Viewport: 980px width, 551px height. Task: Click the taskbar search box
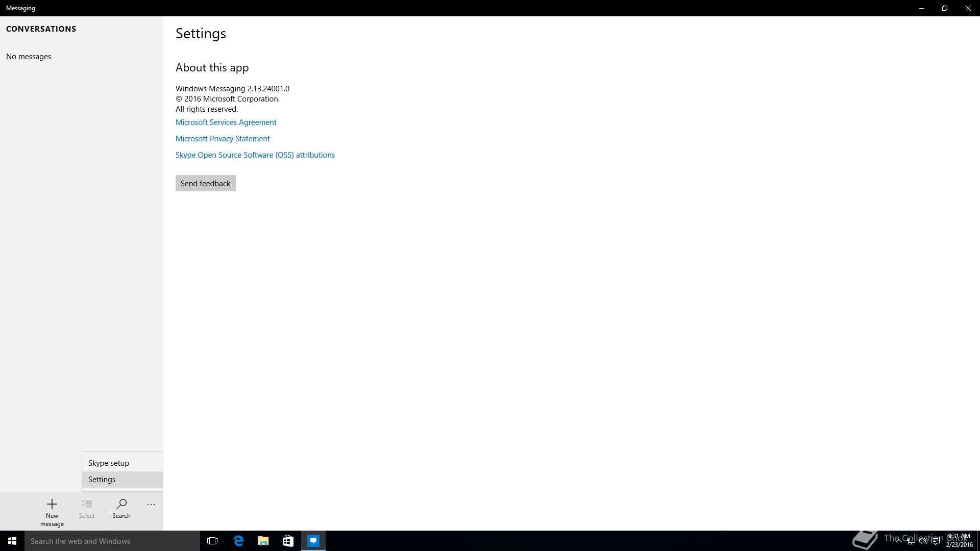point(112,541)
